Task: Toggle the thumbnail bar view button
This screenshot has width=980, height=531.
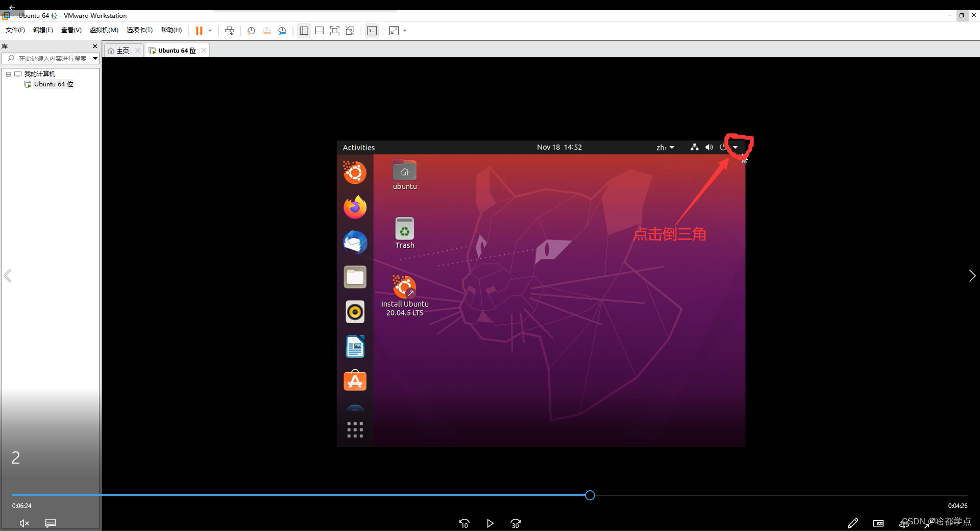Action: (320, 31)
